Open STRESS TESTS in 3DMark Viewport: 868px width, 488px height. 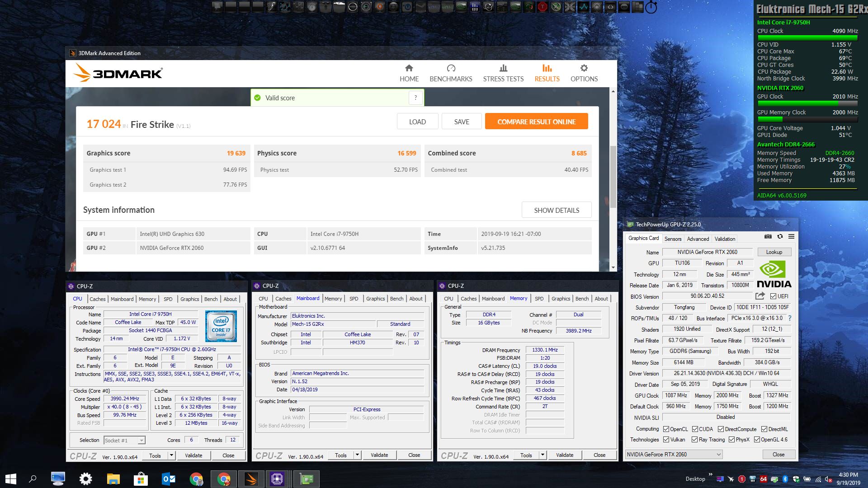click(x=503, y=73)
